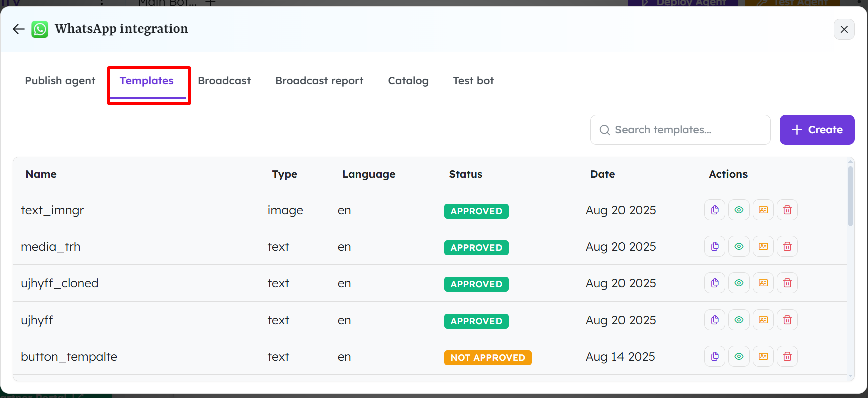Click the Aug 14 2025 date cell
Viewport: 868px width, 398px height.
[x=621, y=357]
